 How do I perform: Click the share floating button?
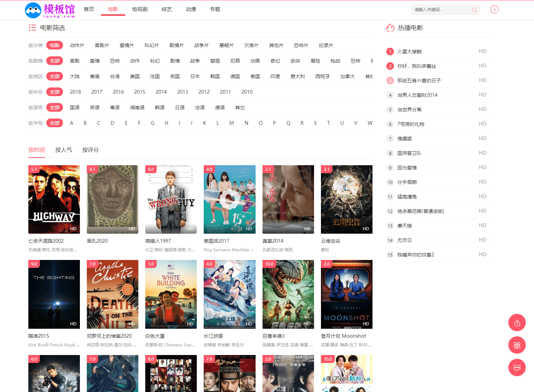tap(517, 323)
